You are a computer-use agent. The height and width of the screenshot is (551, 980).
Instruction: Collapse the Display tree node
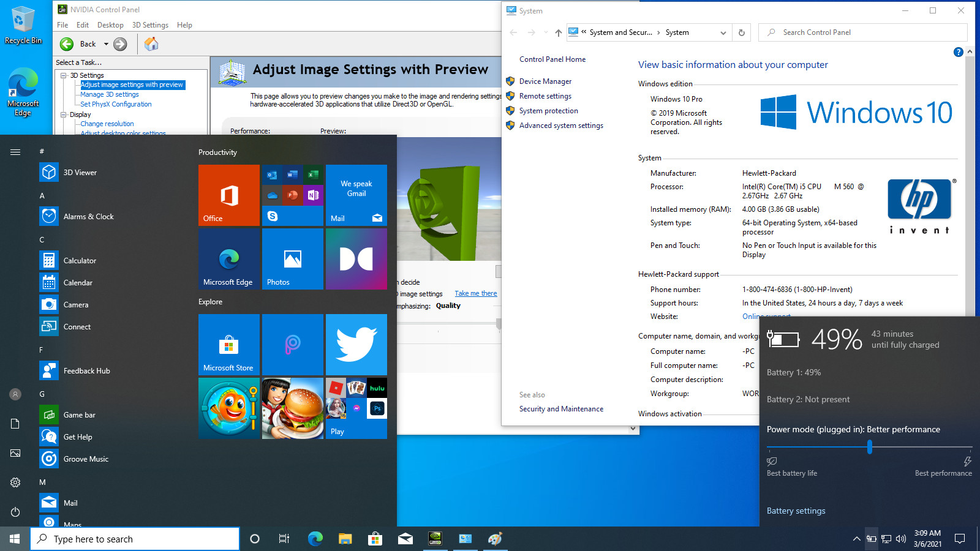64,114
